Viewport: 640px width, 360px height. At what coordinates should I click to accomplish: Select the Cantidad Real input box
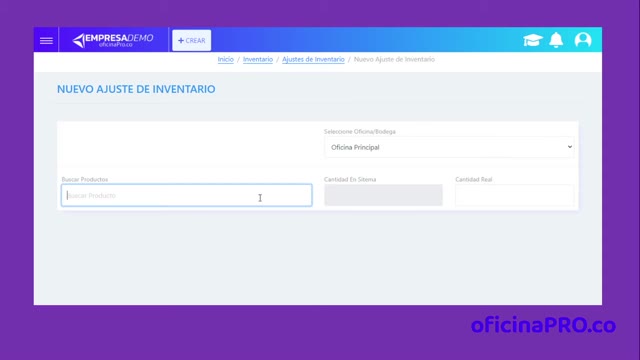(x=514, y=195)
